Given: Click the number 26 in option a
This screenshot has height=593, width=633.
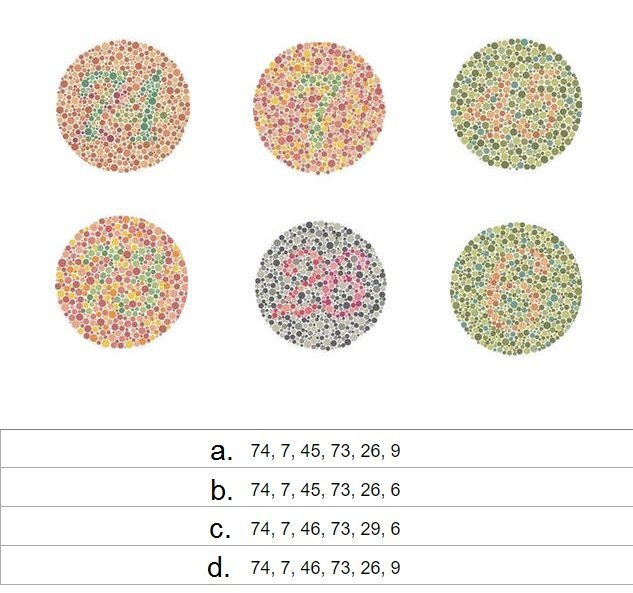Looking at the screenshot, I should click(370, 451).
